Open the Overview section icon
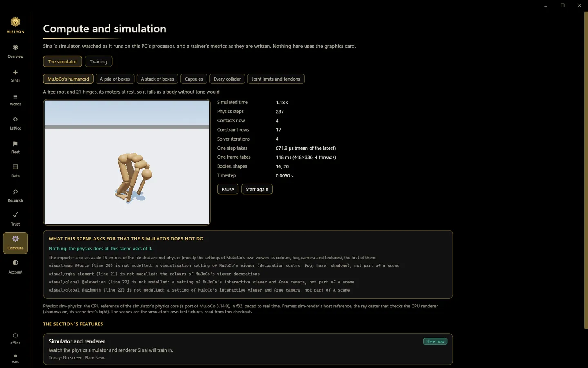 tap(16, 47)
